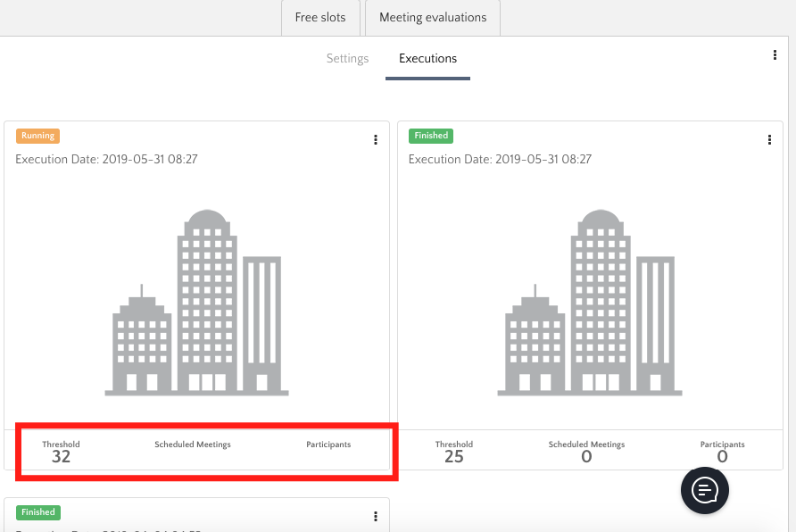Click the green Finished badge above Threshold 25
This screenshot has height=532, width=796.
pyautogui.click(x=431, y=136)
